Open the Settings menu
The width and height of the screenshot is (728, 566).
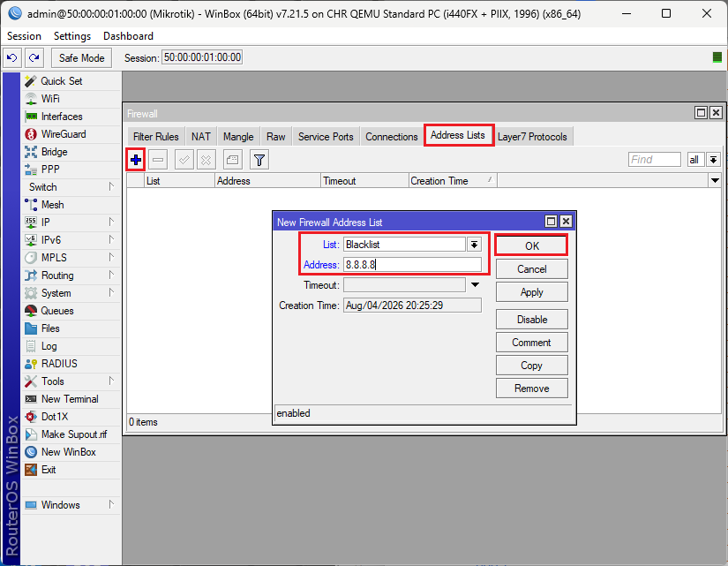click(x=72, y=36)
